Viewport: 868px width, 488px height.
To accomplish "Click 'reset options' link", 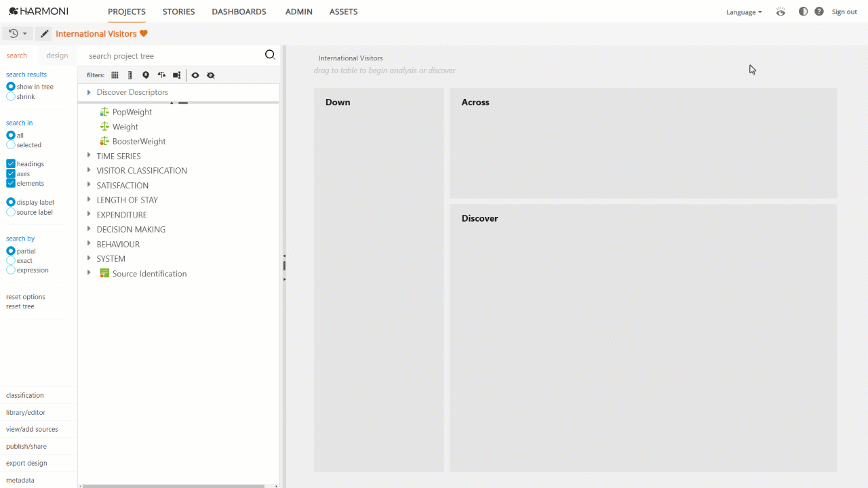I will (x=26, y=297).
